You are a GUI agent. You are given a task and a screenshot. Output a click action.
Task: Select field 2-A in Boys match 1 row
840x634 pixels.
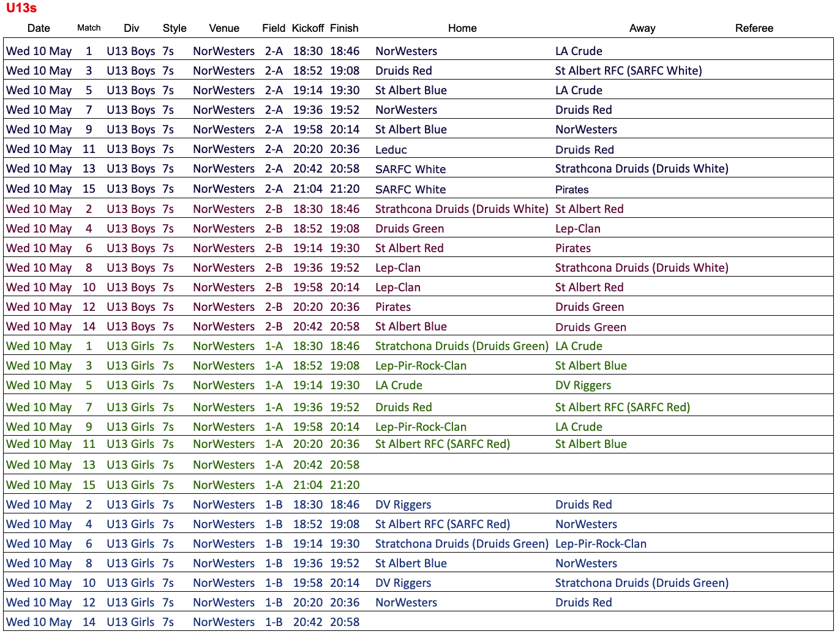tap(274, 51)
